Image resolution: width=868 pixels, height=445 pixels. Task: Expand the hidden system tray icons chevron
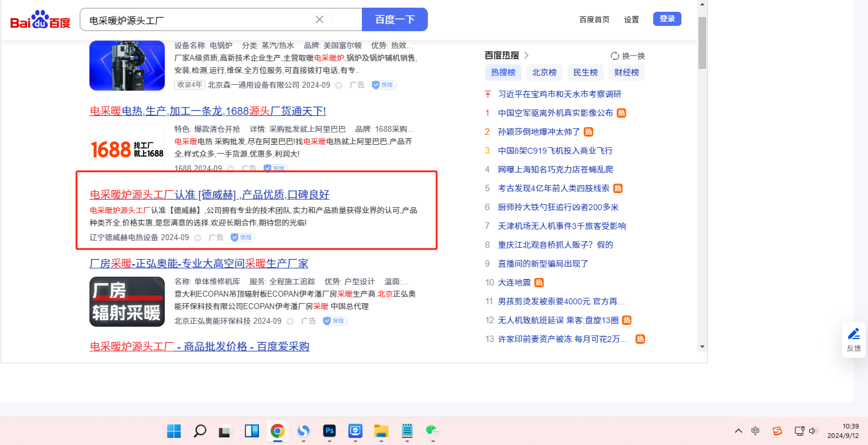click(x=738, y=431)
